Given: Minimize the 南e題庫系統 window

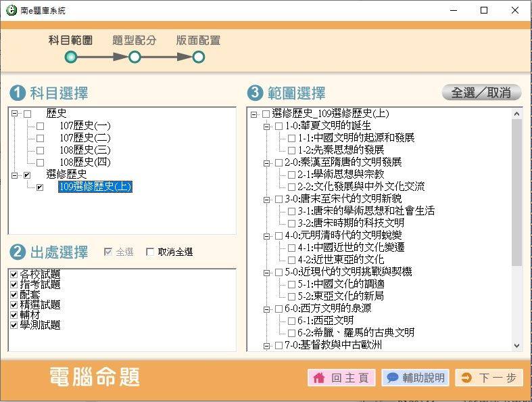Looking at the screenshot, I should tap(454, 10).
